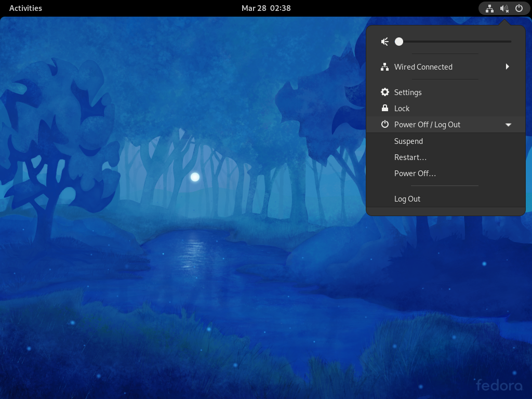
Task: Click the power symbol beside Power Off / Log Out
Action: click(384, 124)
